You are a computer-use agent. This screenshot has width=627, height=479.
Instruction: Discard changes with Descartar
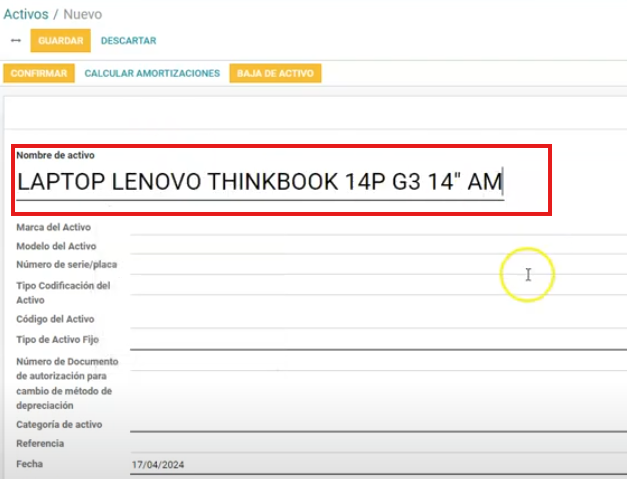tap(128, 41)
